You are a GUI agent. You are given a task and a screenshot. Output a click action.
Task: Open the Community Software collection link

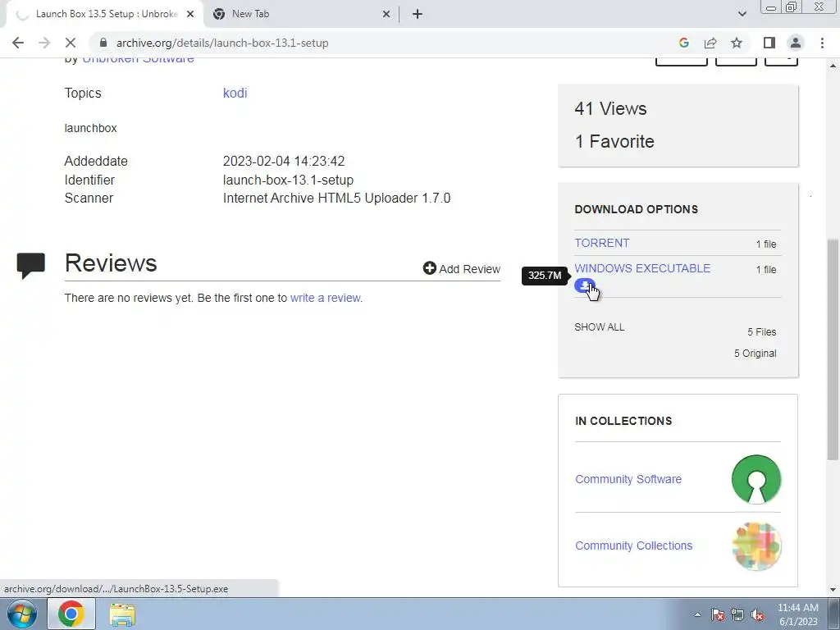(x=628, y=479)
